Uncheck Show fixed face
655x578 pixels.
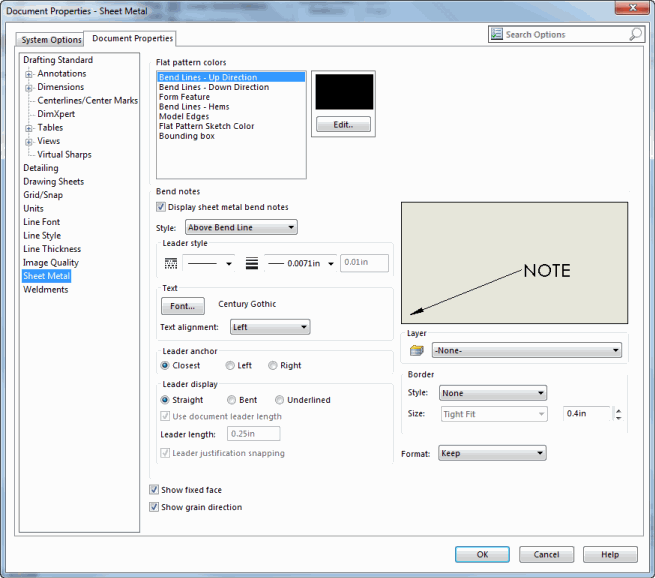click(x=154, y=489)
